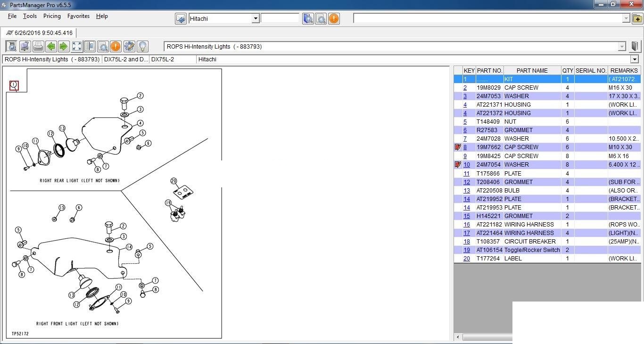Image resolution: width=644 pixels, height=344 pixels.
Task: Click R27583 GROMMET row
Action: 547,130
